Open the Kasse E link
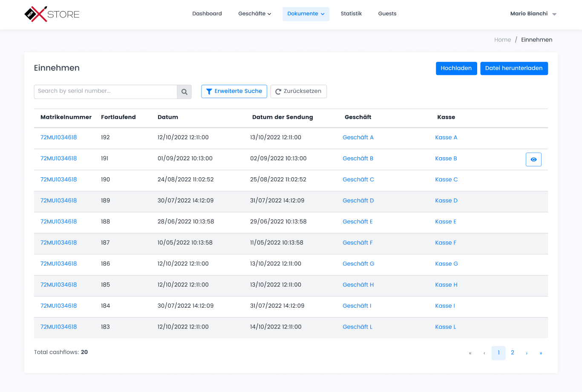Viewport: 582px width, 392px height. [446, 222]
